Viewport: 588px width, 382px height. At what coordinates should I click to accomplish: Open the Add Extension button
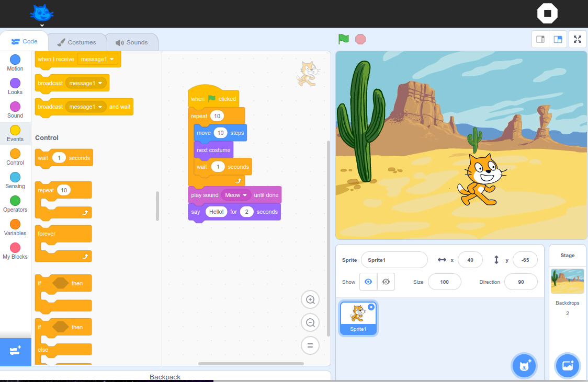tap(15, 351)
